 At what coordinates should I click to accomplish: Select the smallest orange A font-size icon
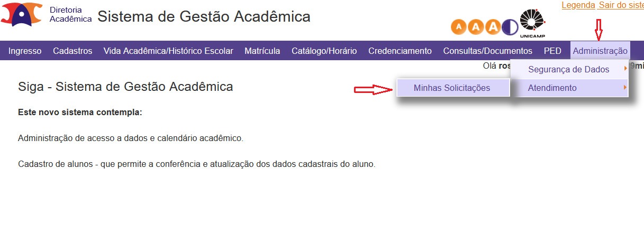[x=459, y=27]
